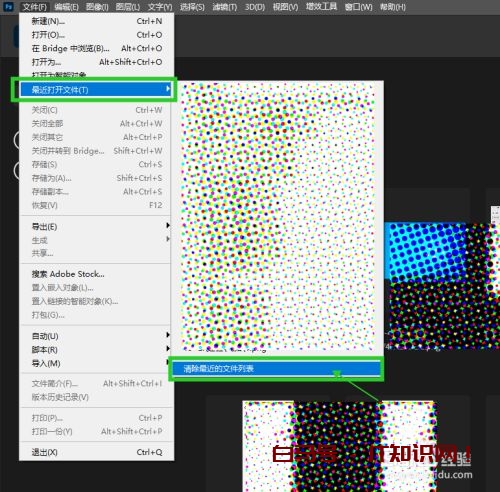Click 共享... menu entry
Screen dimensions: 500x492
click(97, 253)
